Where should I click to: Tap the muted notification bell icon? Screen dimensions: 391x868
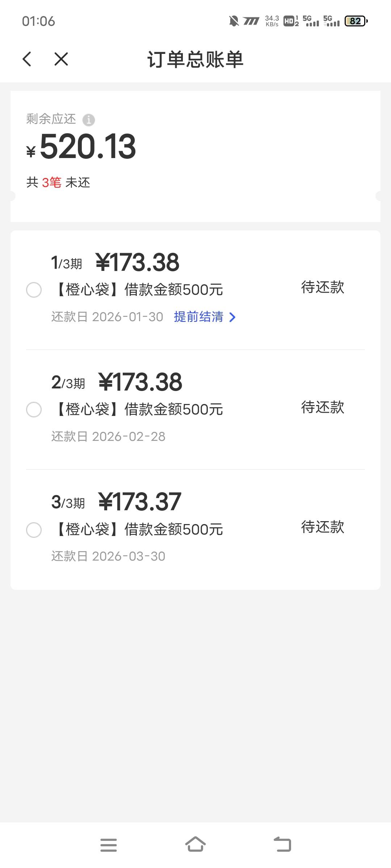(234, 21)
